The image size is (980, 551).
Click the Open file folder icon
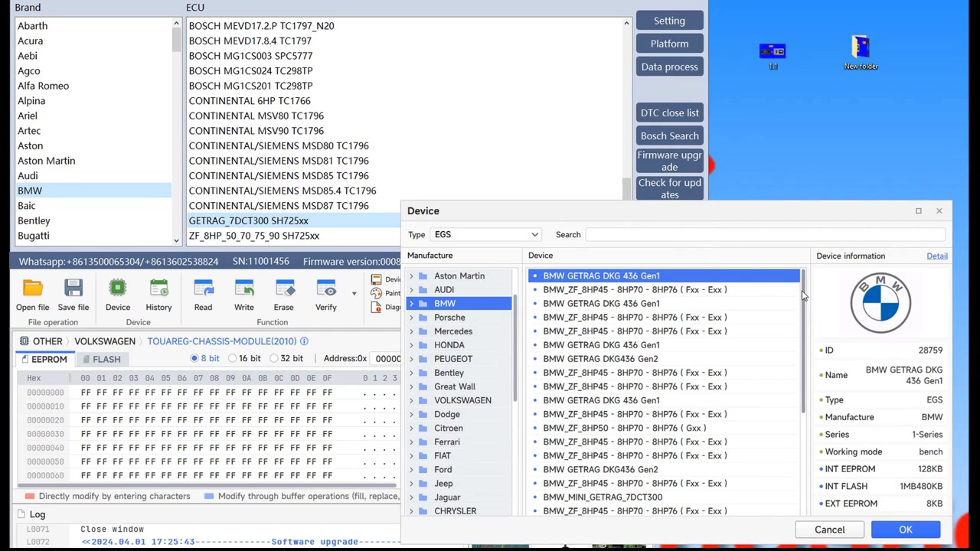(x=32, y=289)
